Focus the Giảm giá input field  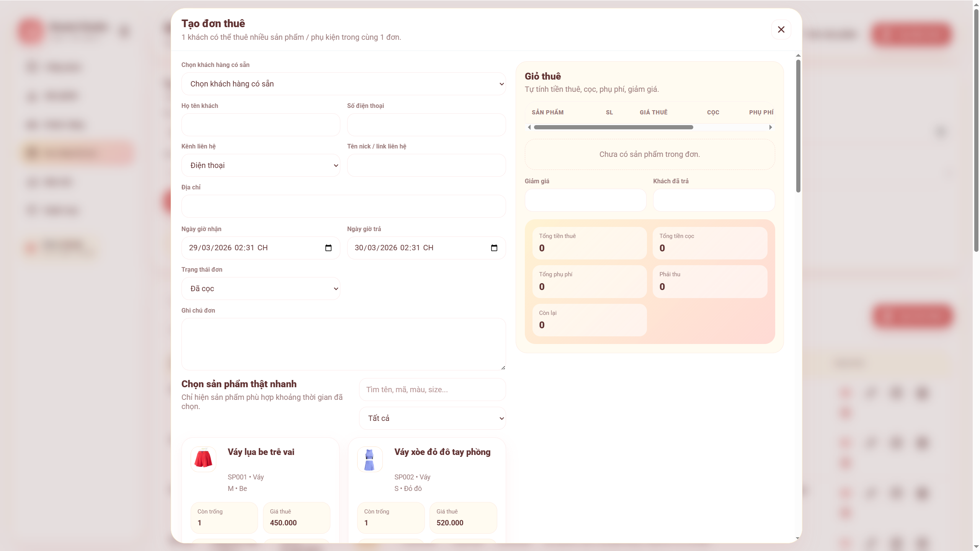tap(585, 200)
